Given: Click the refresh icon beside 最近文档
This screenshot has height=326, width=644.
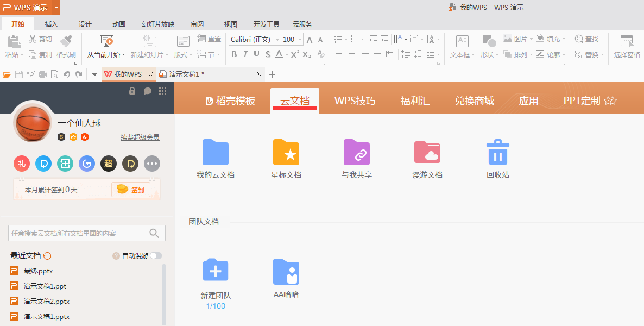Looking at the screenshot, I should click(x=47, y=256).
